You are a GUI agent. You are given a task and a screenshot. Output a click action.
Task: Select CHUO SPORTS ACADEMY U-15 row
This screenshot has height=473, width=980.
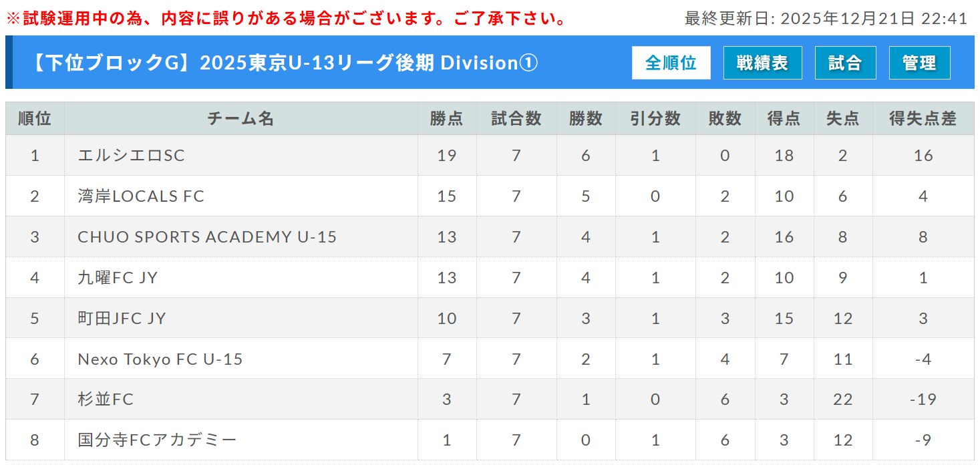pos(207,237)
